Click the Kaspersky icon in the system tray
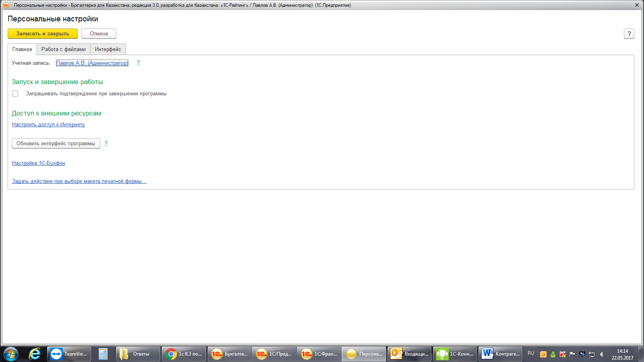644x362 pixels. 563,354
